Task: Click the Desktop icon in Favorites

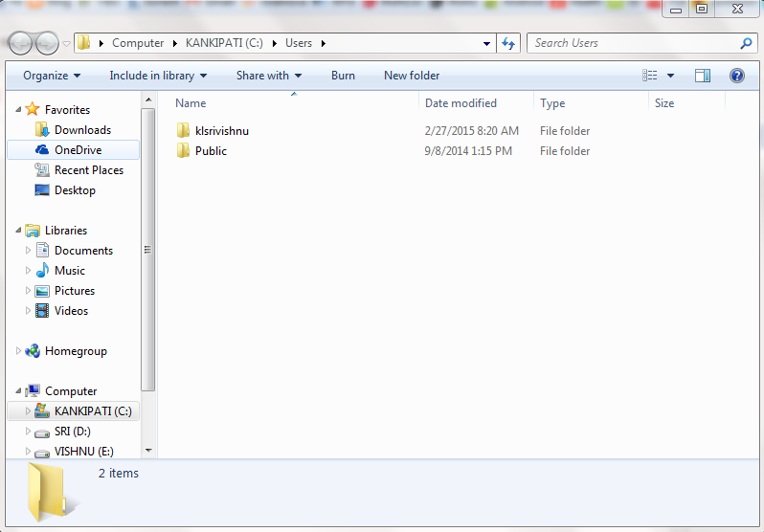Action: pyautogui.click(x=42, y=190)
